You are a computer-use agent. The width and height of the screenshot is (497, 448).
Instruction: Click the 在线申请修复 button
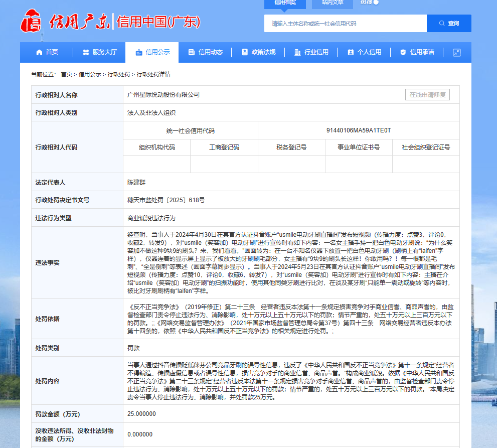click(427, 95)
